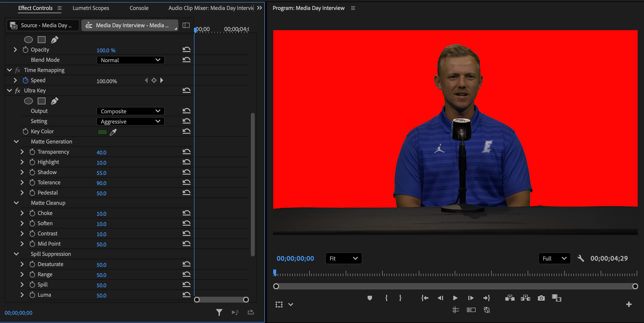Collapse the Matte Generation section

pyautogui.click(x=16, y=142)
